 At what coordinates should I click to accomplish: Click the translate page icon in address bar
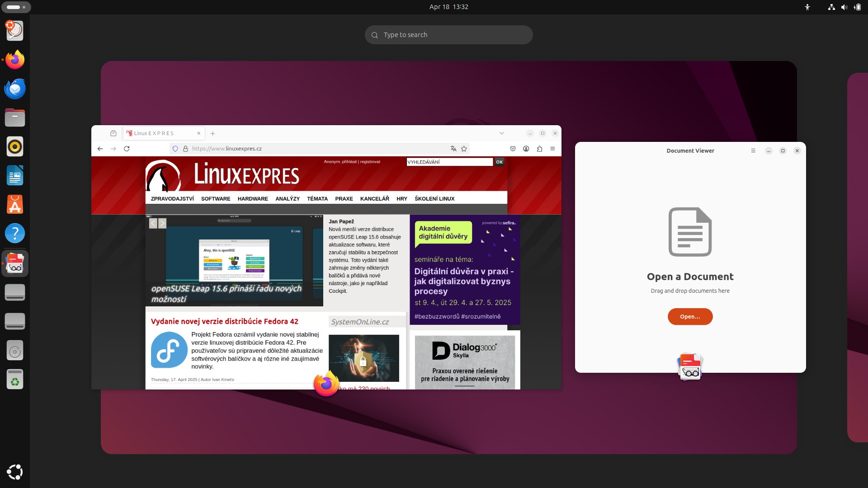[453, 149]
